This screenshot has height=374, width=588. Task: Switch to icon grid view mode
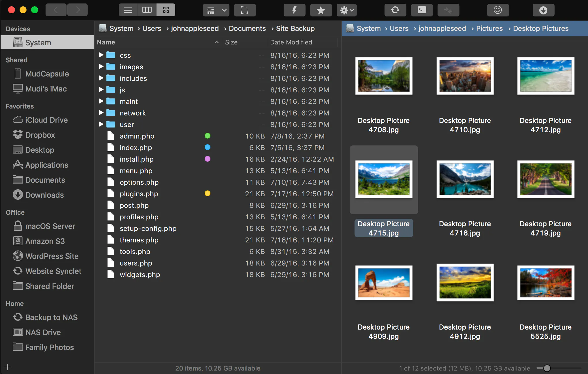(166, 10)
